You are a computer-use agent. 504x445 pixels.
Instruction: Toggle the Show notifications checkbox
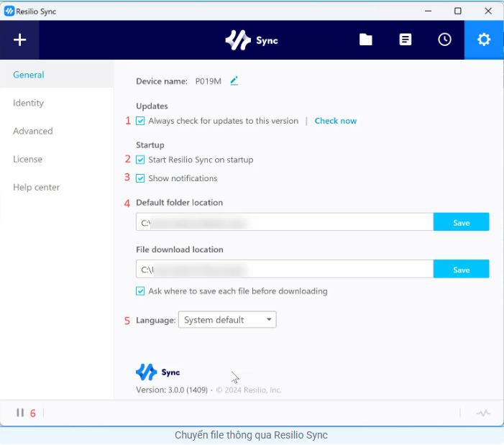pyautogui.click(x=140, y=178)
